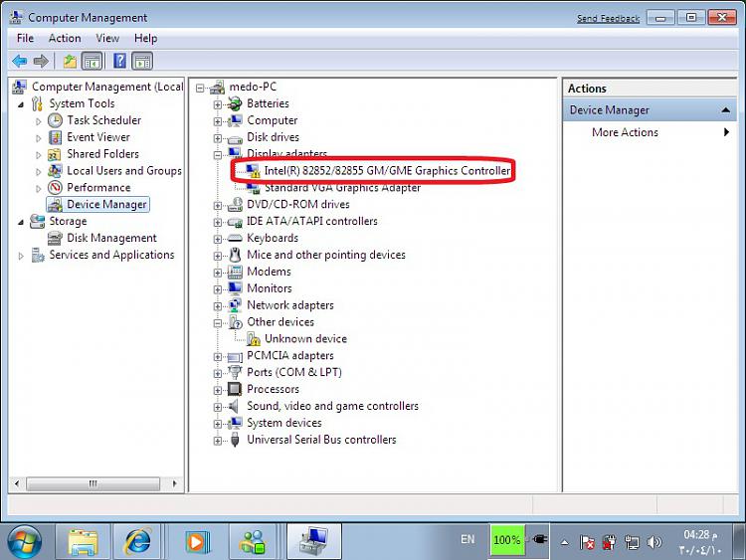The height and width of the screenshot is (560, 746).
Task: Expand the IDE ATA/ATAPI controllers node
Action: coord(218,222)
